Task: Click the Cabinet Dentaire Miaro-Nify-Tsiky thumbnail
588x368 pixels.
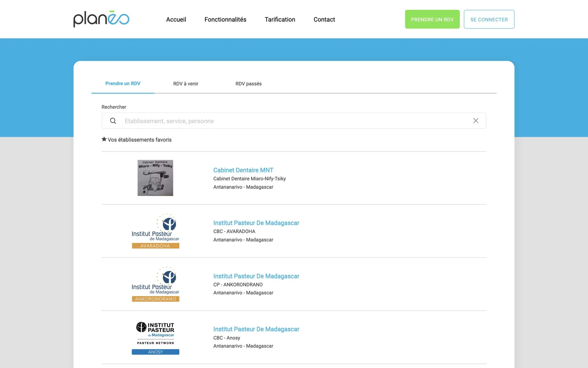Action: point(155,178)
